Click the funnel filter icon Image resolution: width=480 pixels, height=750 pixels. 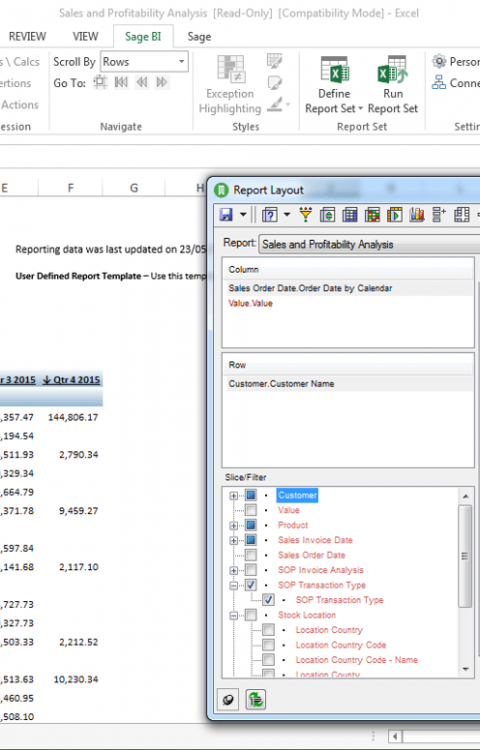[x=305, y=215]
